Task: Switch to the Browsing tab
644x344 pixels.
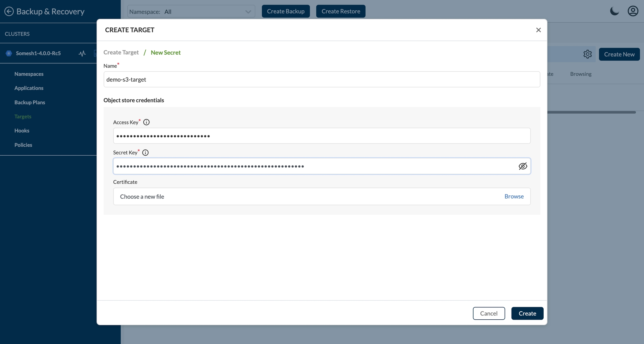Action: pos(581,74)
